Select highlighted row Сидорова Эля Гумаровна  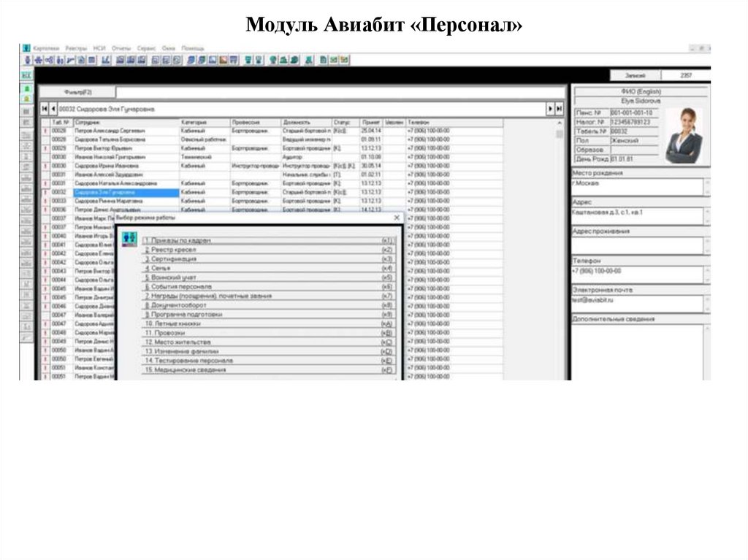pos(272,192)
